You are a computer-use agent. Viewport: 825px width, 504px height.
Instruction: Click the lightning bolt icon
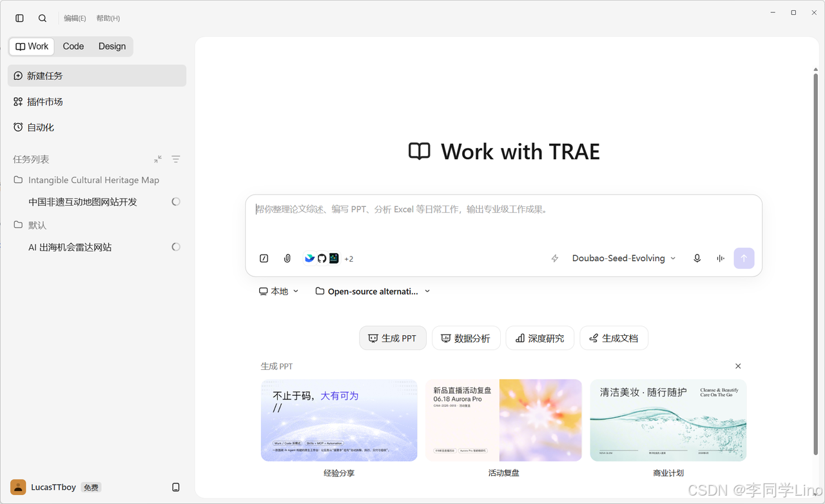pos(554,258)
